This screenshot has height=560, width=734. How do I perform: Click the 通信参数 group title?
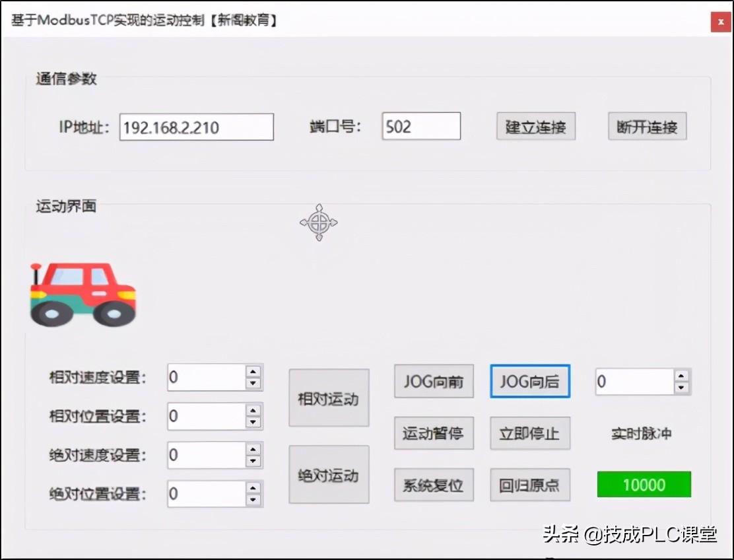click(x=66, y=79)
